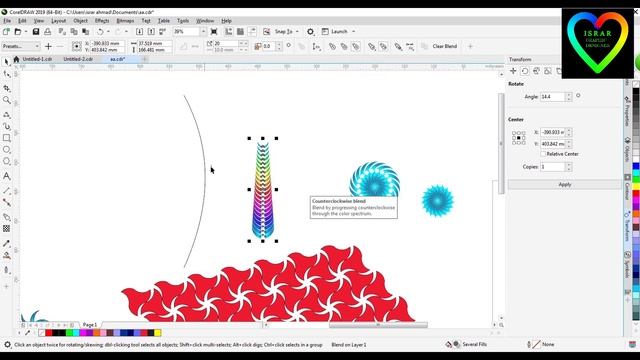
Task: Switch to the Untitled-2.cdr tab
Action: tap(78, 59)
